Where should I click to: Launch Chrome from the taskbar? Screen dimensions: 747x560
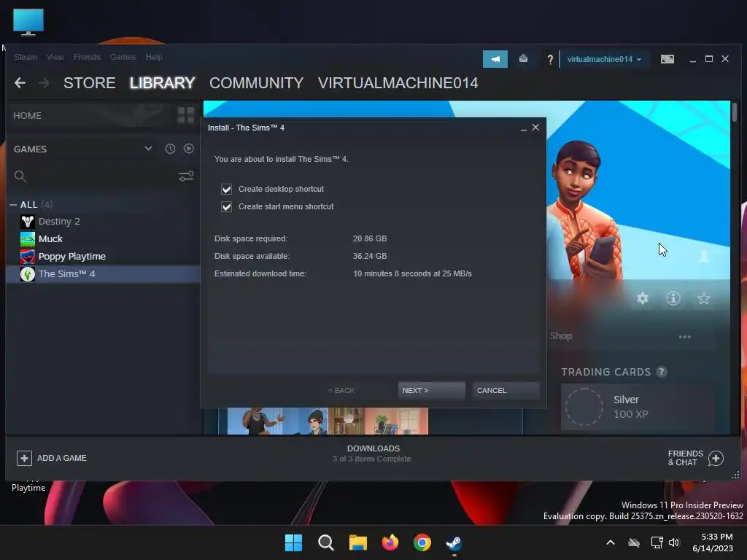(x=422, y=542)
